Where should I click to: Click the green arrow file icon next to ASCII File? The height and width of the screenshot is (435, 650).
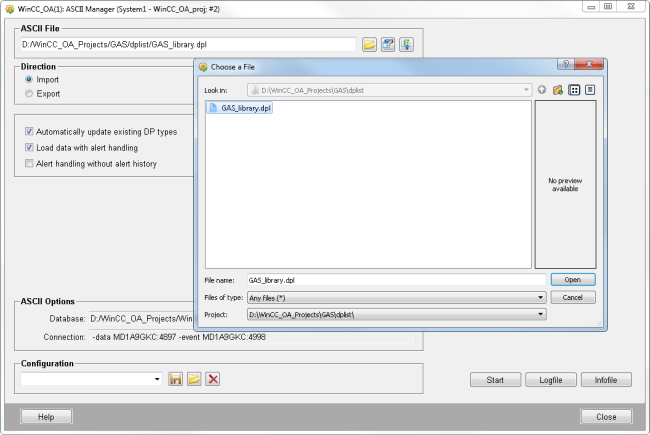(x=406, y=44)
